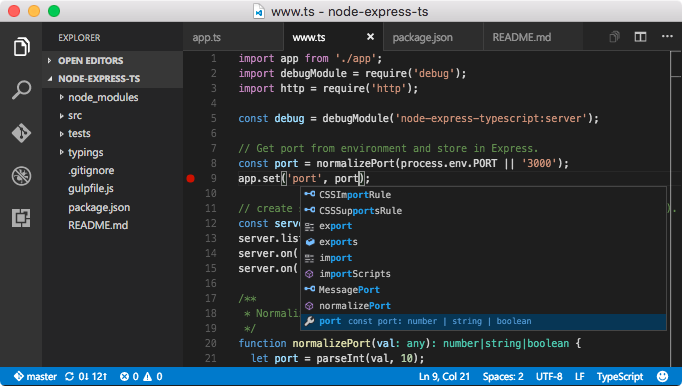Toggle the breakpoint on line 9
The image size is (682, 386).
click(x=190, y=178)
